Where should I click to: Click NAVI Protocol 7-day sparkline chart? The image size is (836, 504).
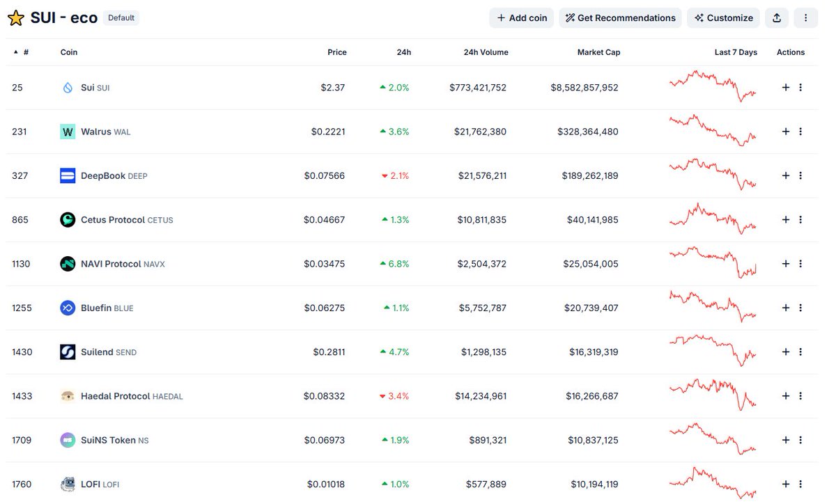pyautogui.click(x=713, y=262)
